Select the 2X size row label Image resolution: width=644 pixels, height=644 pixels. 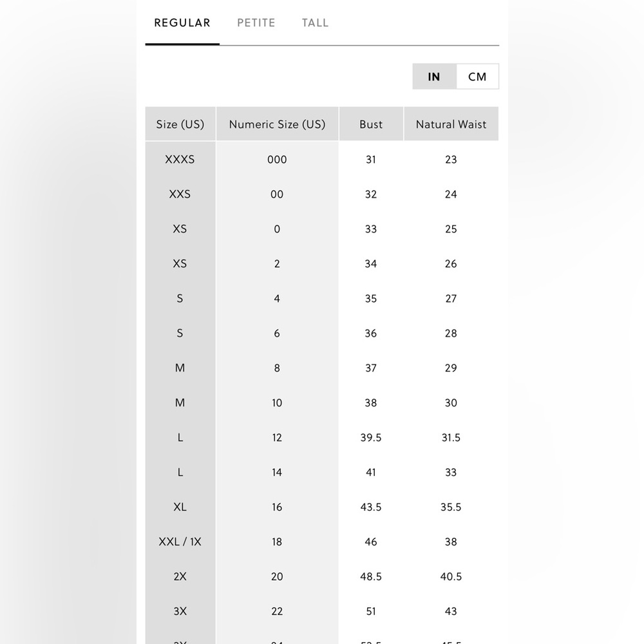click(180, 576)
